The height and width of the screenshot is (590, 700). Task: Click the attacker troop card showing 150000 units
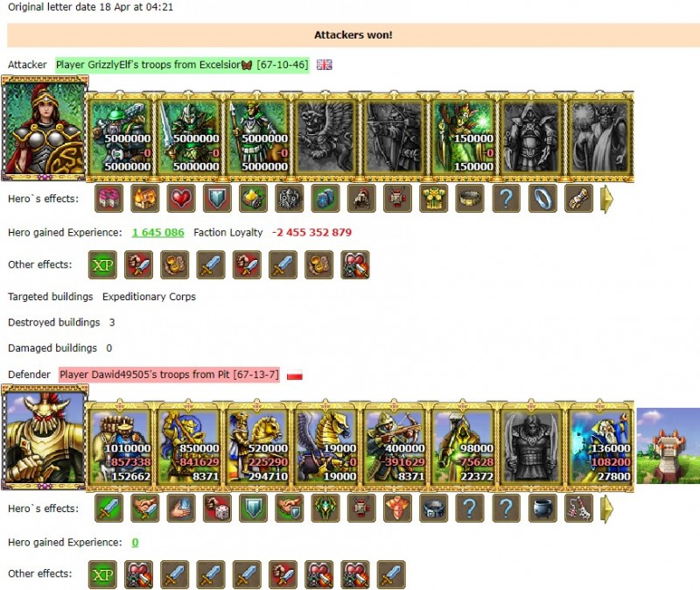pyautogui.click(x=464, y=137)
